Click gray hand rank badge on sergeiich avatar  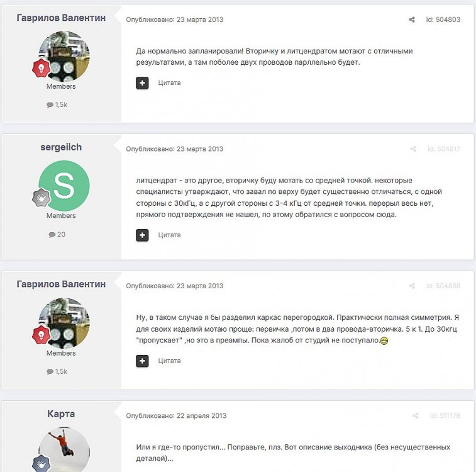[42, 198]
